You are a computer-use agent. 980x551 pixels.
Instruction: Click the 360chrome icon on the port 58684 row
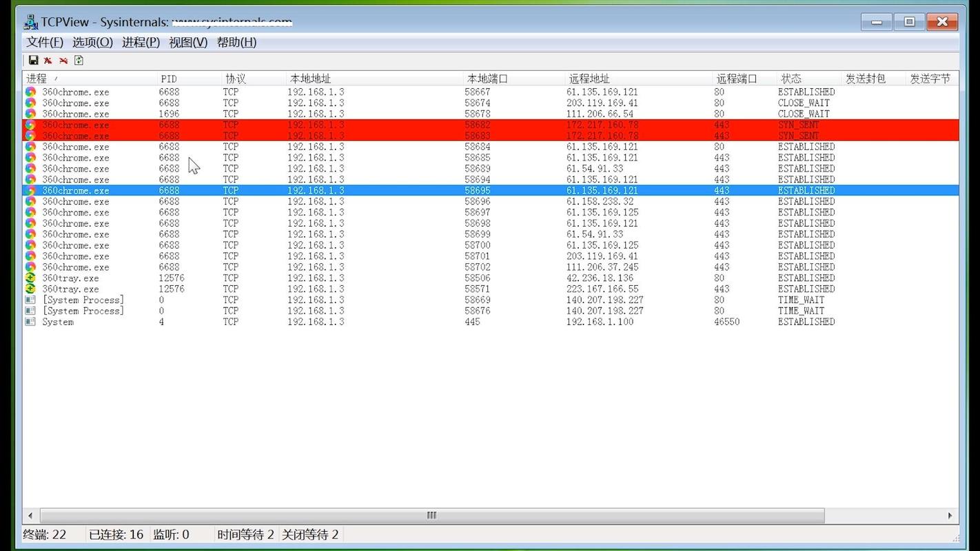pos(30,147)
